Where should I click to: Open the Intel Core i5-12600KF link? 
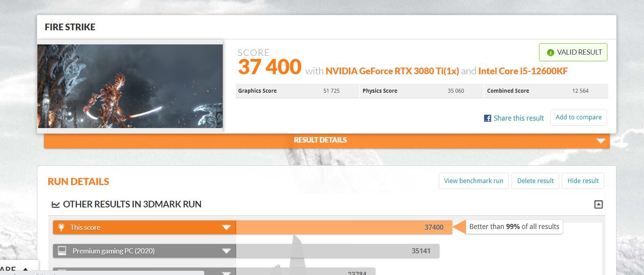[x=523, y=71]
